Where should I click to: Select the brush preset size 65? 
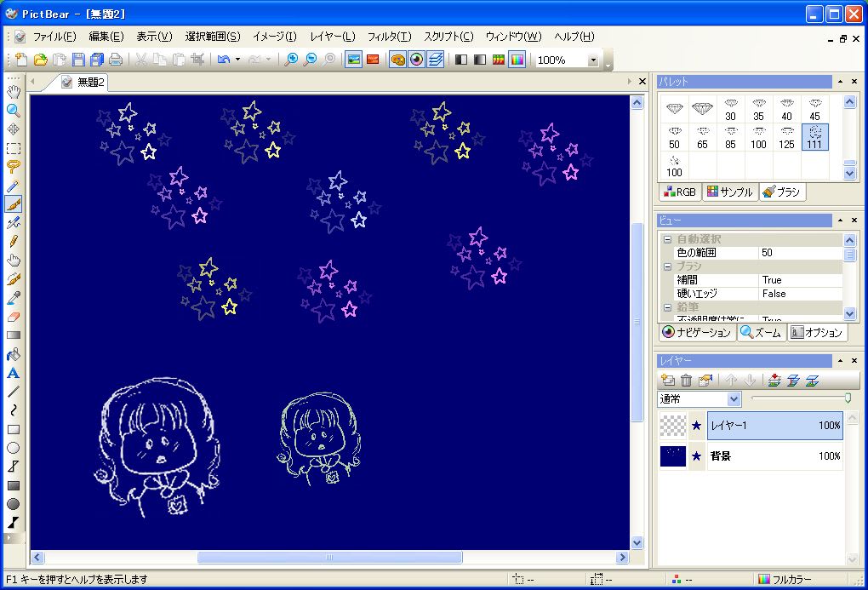[x=702, y=138]
